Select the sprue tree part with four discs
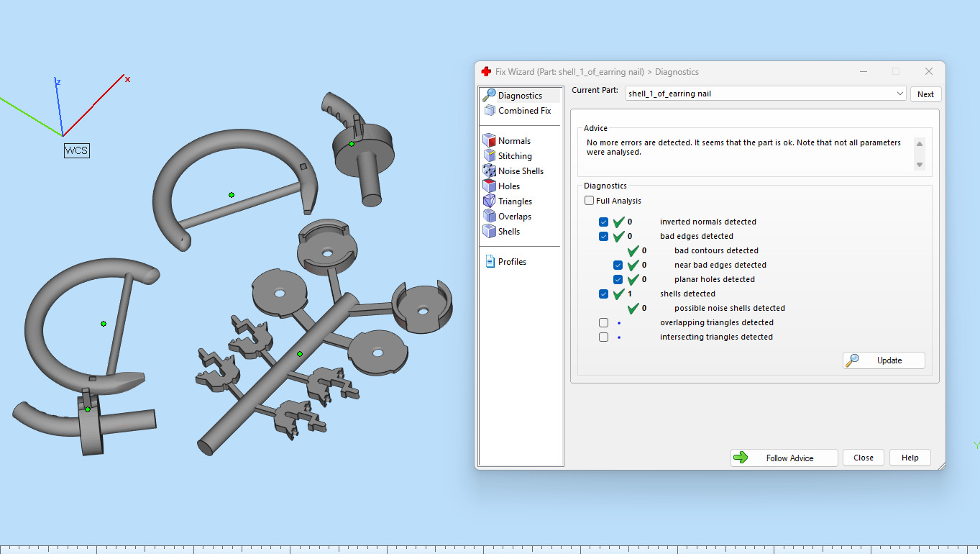The width and height of the screenshot is (980, 554). pyautogui.click(x=300, y=354)
